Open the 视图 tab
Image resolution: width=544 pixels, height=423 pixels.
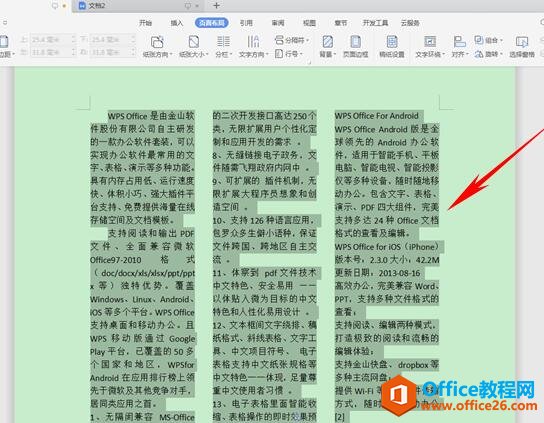(309, 23)
